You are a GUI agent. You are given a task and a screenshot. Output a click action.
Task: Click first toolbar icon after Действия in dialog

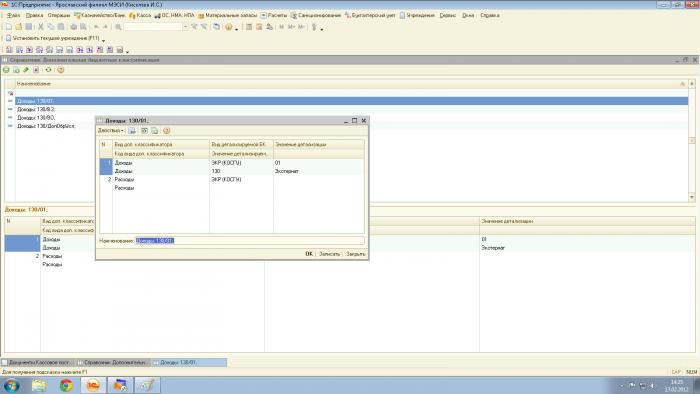132,131
